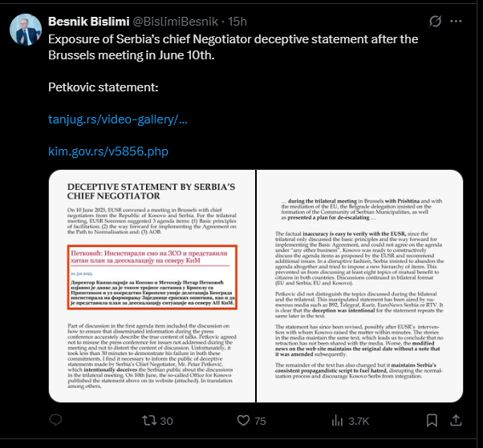Share the tweet via the upload arrow icon

click(x=456, y=420)
